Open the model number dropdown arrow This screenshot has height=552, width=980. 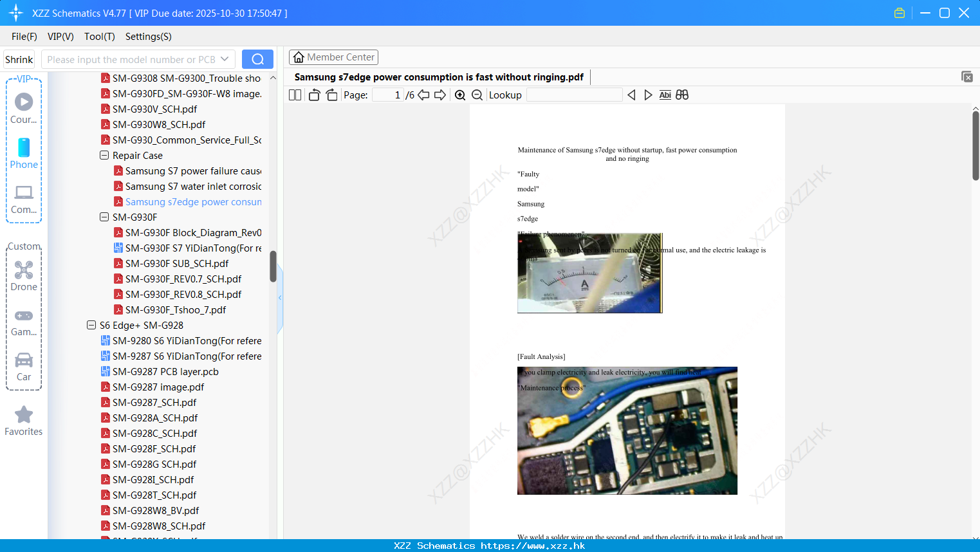[225, 59]
